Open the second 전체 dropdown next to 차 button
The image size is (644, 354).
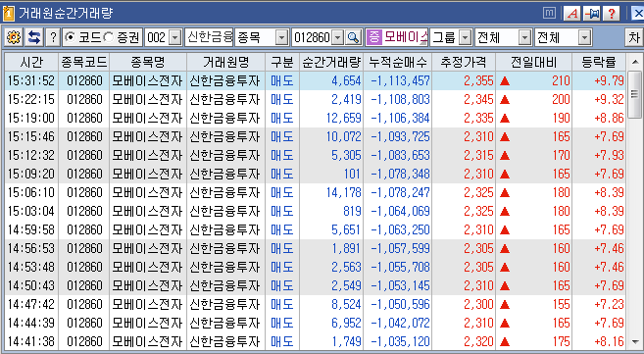[x=585, y=38]
